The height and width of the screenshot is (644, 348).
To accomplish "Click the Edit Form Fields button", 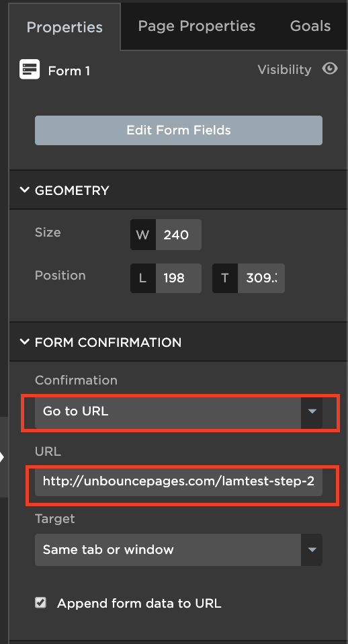I will [x=179, y=130].
